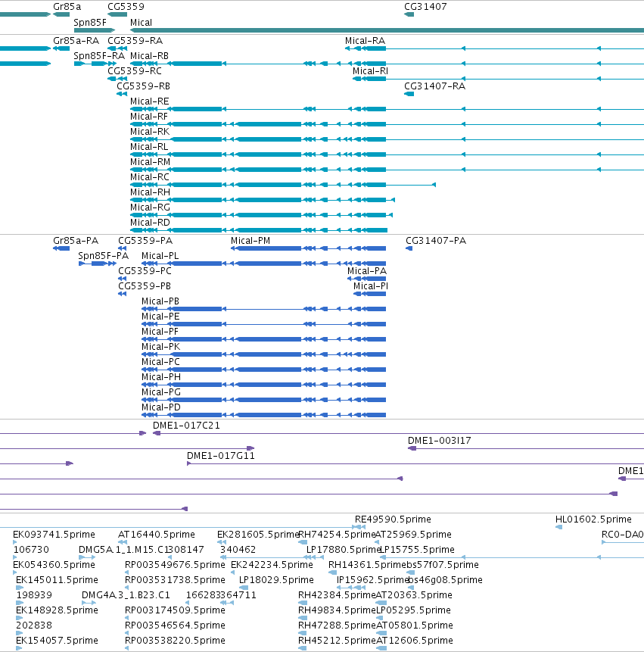The height and width of the screenshot is (652, 644).
Task: Choose protein Mical-PF
Action: [x=160, y=332]
